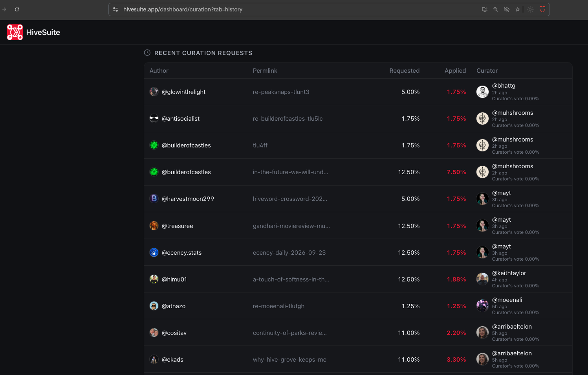Open the re-builderofcastles-tlu5lc permlink

288,119
